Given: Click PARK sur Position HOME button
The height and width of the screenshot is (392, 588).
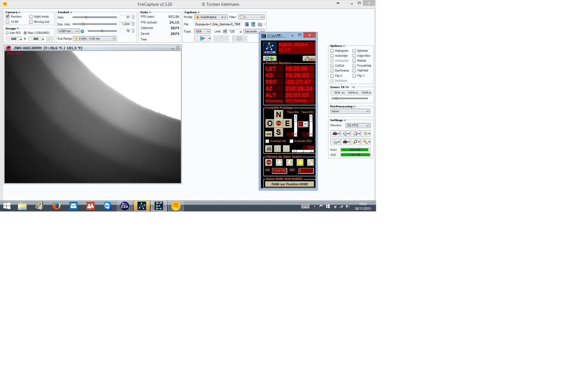Looking at the screenshot, I should tap(289, 184).
